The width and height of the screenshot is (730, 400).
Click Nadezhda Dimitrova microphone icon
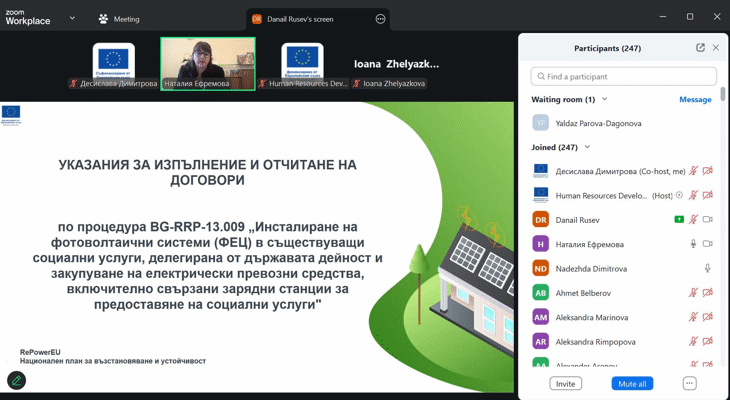point(708,268)
